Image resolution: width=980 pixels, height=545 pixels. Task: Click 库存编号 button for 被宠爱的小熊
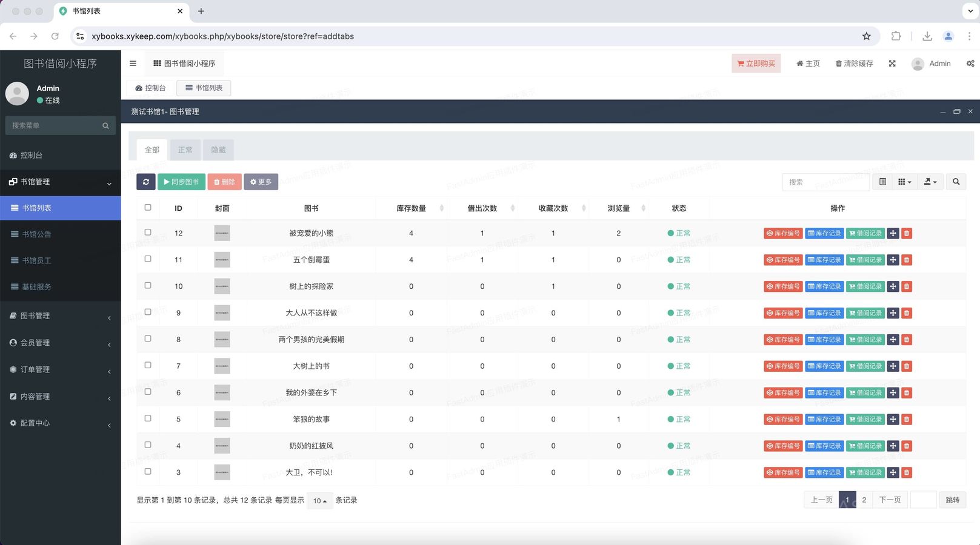click(783, 233)
